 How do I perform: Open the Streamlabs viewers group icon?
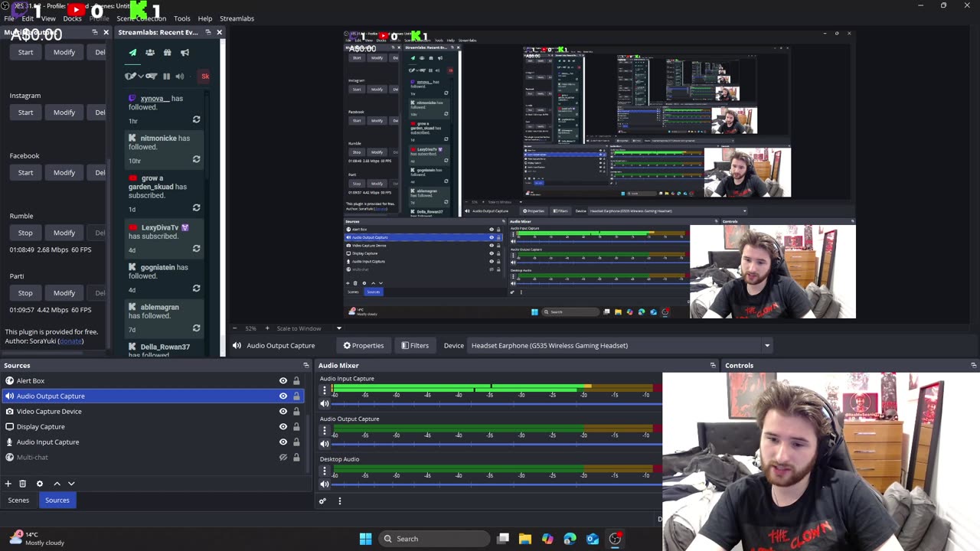coord(149,53)
